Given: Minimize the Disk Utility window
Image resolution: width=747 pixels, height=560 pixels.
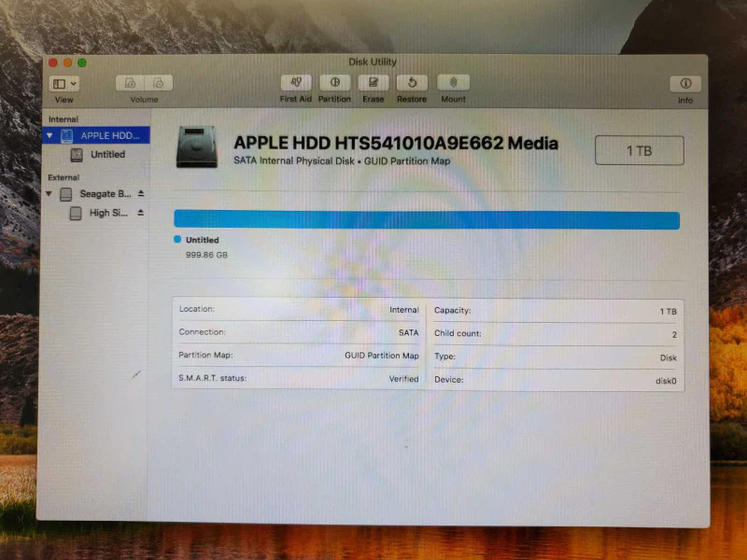Looking at the screenshot, I should coord(67,63).
